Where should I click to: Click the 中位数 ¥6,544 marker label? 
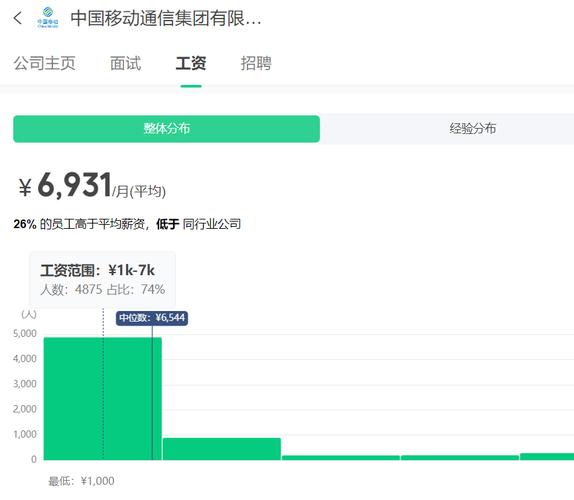tap(152, 318)
